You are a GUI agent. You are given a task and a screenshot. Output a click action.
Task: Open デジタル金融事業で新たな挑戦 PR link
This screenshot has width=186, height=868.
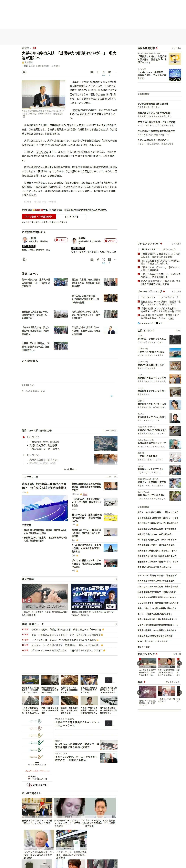tap(153, 104)
